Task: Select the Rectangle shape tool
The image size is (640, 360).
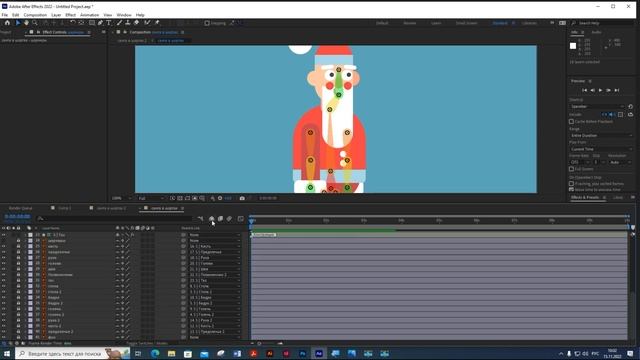Action: [x=92, y=23]
